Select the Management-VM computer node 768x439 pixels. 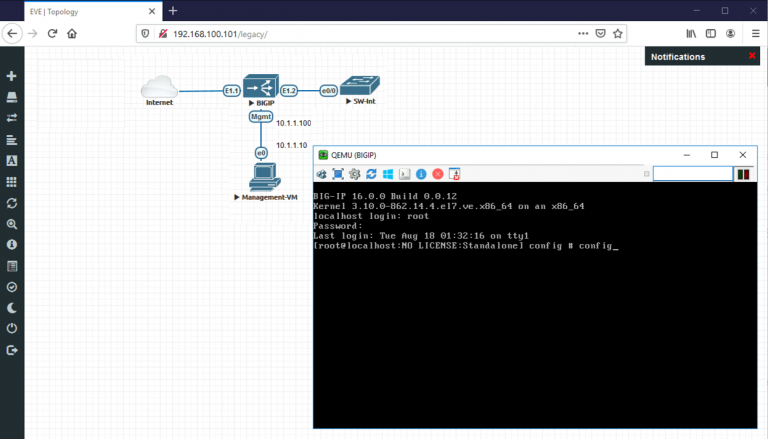click(x=264, y=177)
